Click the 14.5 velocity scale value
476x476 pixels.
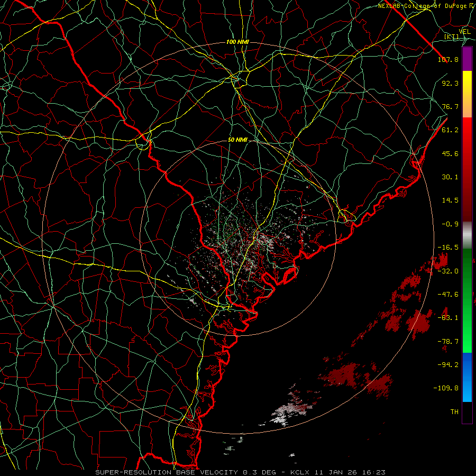450,200
